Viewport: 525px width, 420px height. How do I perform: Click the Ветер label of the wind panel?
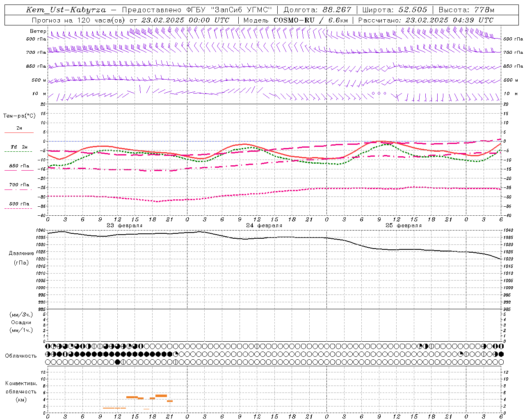(38, 31)
